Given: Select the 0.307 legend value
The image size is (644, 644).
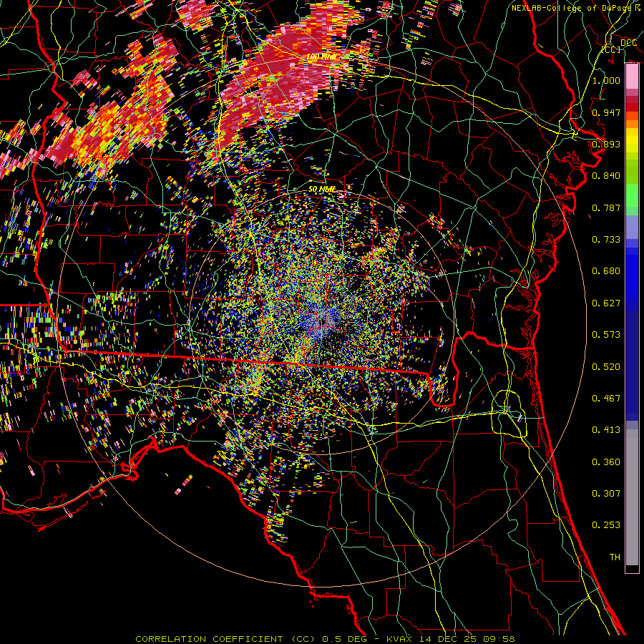Looking at the screenshot, I should pos(606,494).
